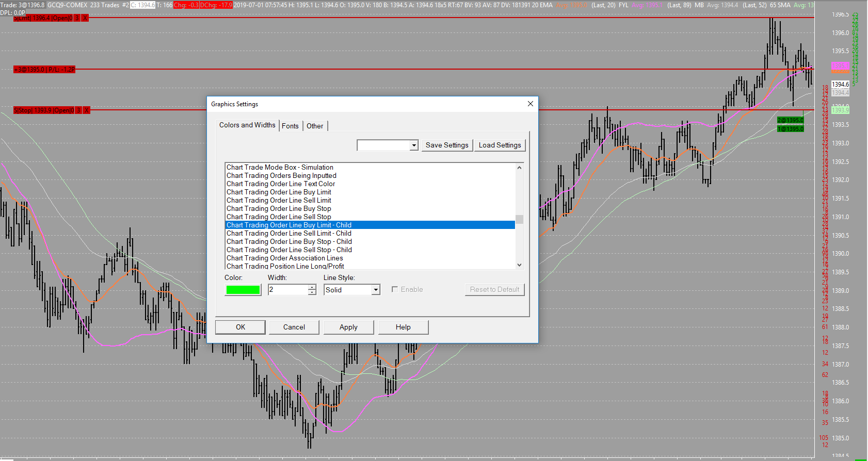Image resolution: width=868 pixels, height=461 pixels.
Task: Select 'Chart Trading Order Line Sell Limit' row
Action: coord(370,201)
